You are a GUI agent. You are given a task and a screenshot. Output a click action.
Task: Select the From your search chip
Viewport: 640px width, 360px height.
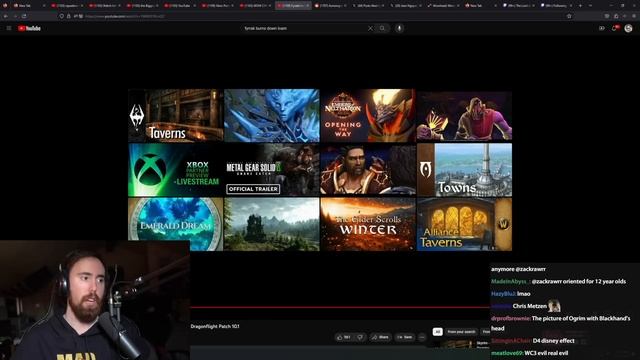point(461,332)
